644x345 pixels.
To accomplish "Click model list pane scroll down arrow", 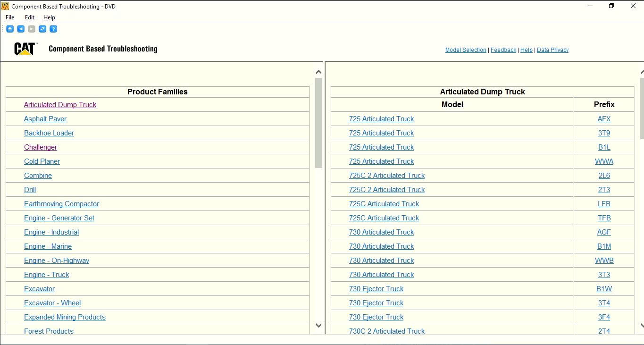I will [x=642, y=325].
